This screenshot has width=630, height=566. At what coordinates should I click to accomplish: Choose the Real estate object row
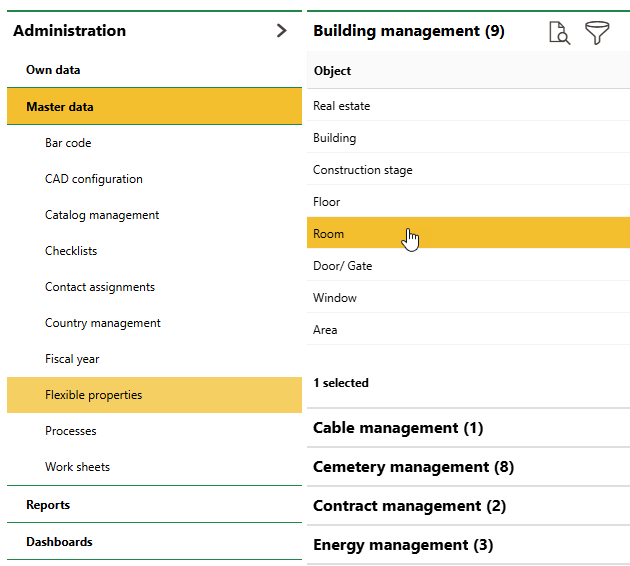[342, 106]
